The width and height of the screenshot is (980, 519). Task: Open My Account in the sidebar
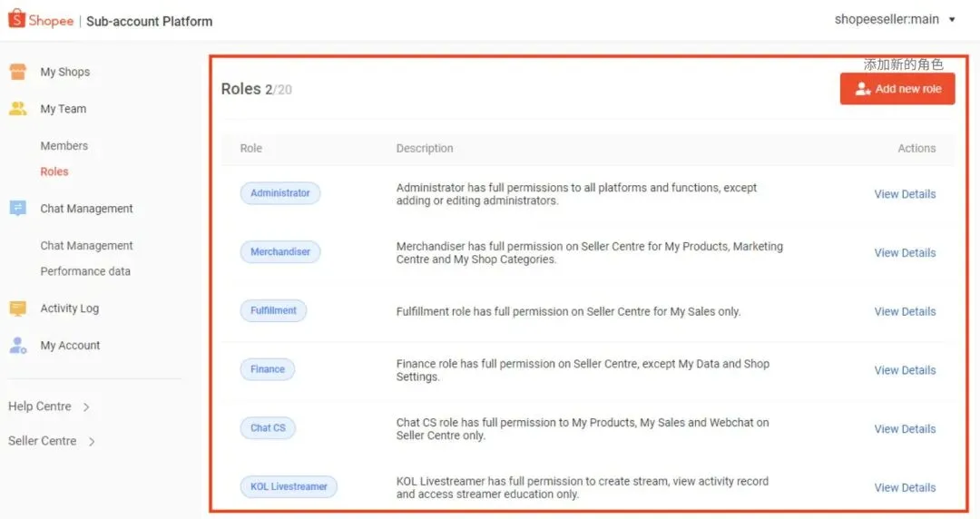pyautogui.click(x=70, y=345)
